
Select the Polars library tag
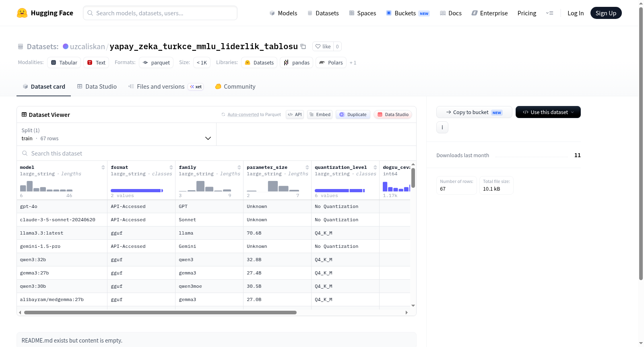click(331, 62)
